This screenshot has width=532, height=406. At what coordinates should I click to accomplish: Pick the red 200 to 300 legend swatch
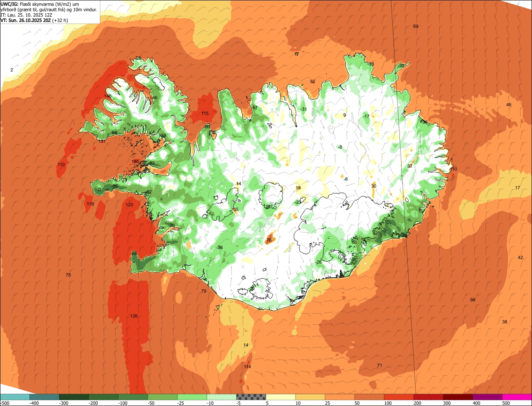pos(428,397)
